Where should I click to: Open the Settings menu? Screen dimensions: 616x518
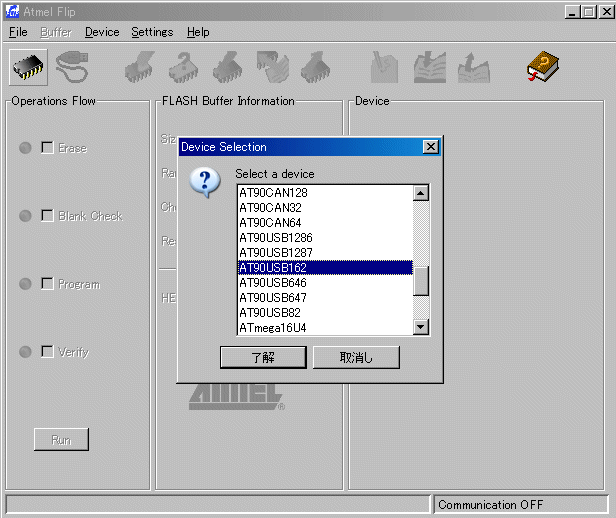tap(152, 32)
